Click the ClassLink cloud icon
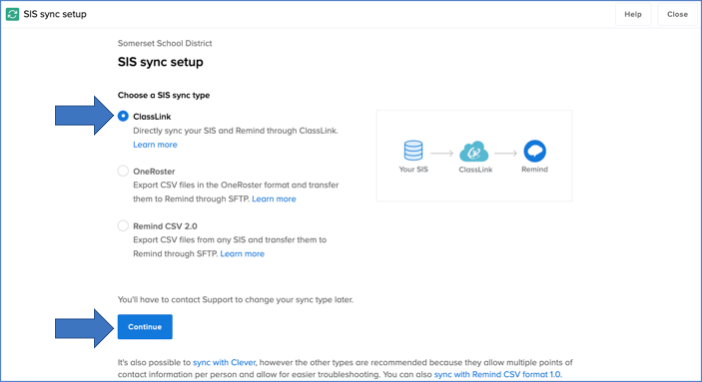Screen dimensions: 702x382 (x=474, y=151)
